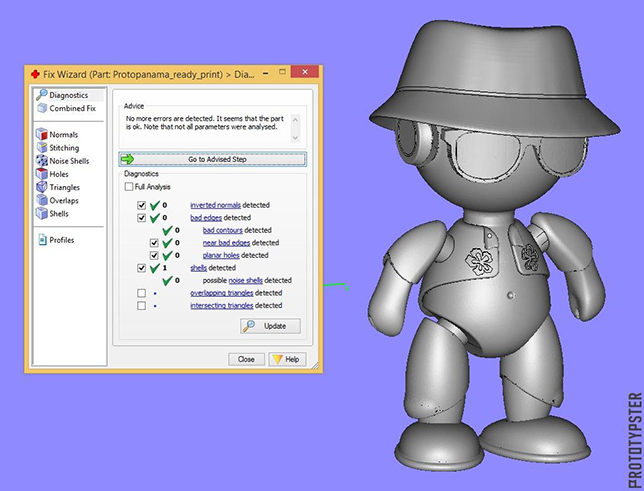Click the Fix Wizard resize grip

point(315,365)
